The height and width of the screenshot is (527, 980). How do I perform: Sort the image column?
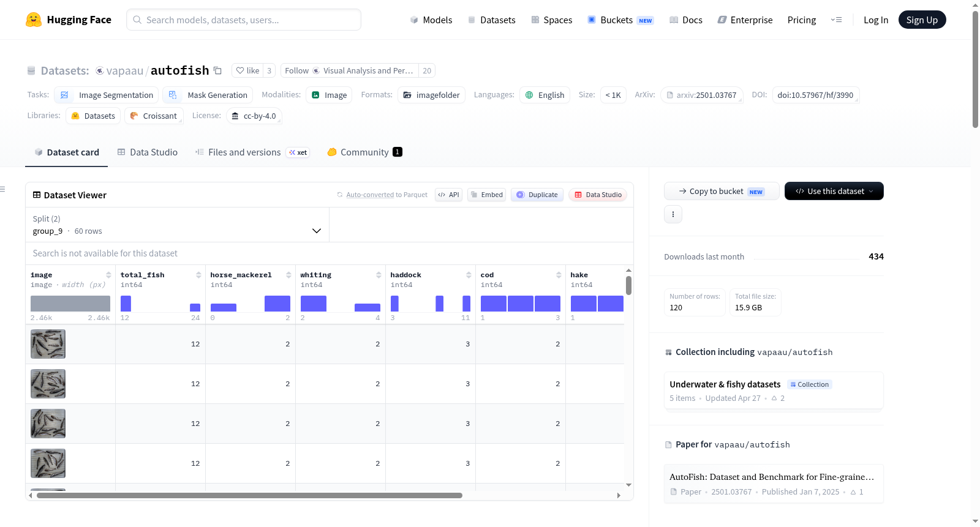(108, 275)
